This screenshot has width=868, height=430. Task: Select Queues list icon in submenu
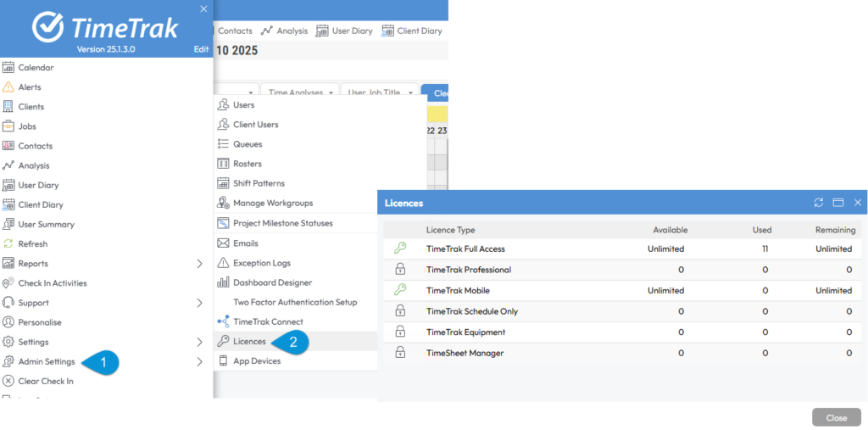click(223, 144)
